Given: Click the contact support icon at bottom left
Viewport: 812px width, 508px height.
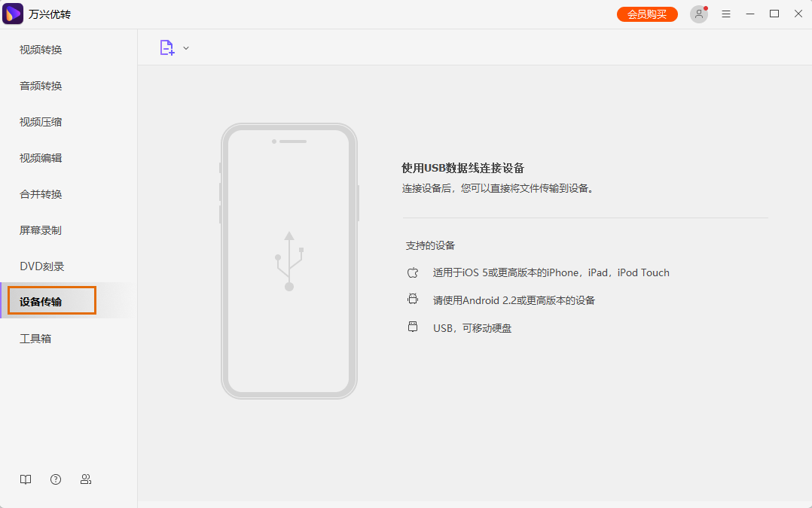Looking at the screenshot, I should click(86, 479).
